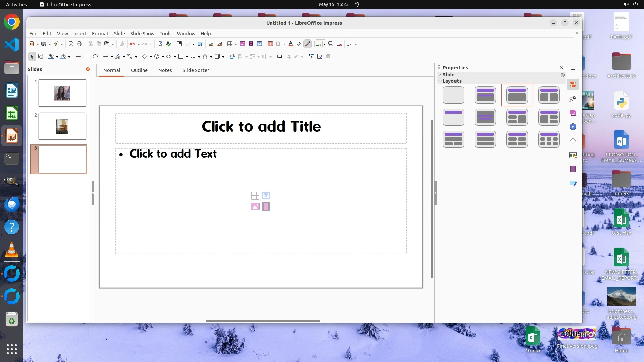
Task: Select the Ellipse drawing tool
Action: click(95, 57)
